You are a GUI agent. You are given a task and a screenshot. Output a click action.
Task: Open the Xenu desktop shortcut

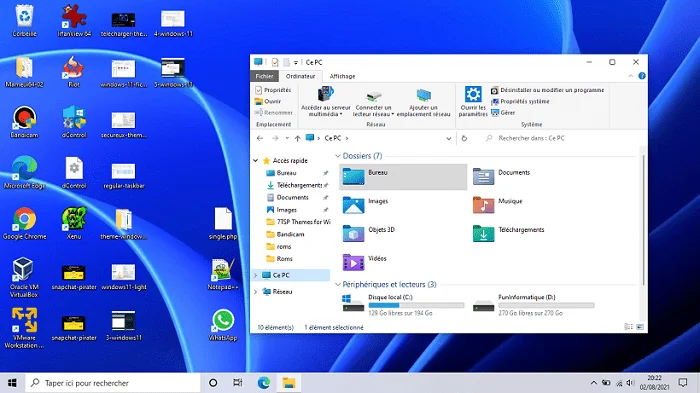point(74,223)
